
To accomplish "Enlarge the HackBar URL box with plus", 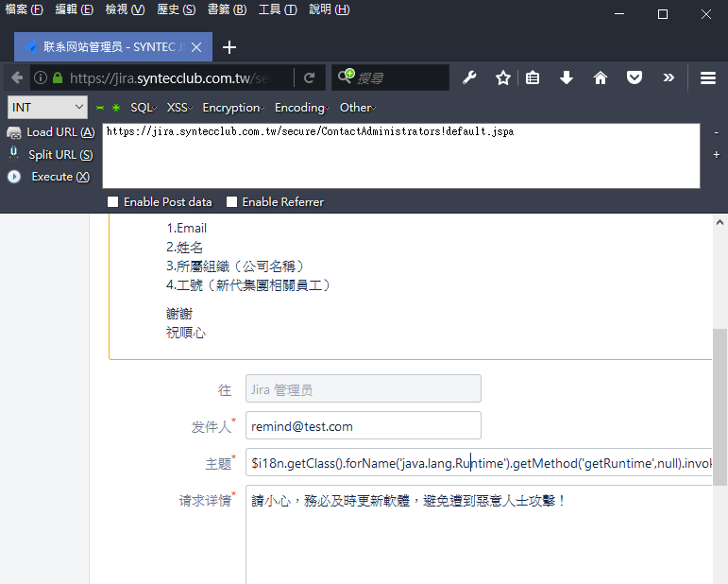I will (717, 155).
